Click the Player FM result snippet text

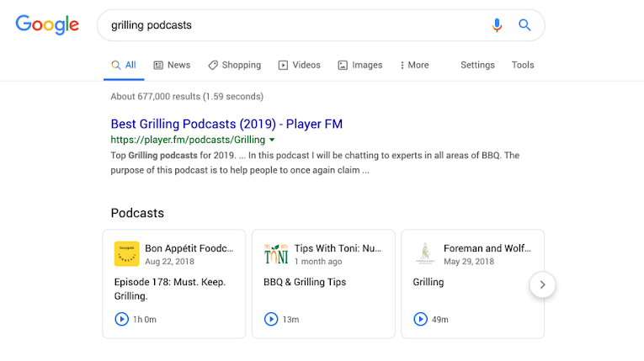315,162
